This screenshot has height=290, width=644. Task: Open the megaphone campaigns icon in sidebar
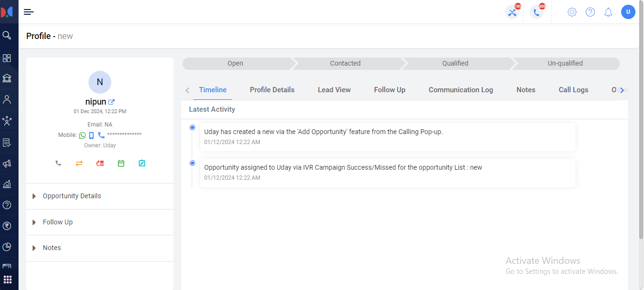coord(7,164)
